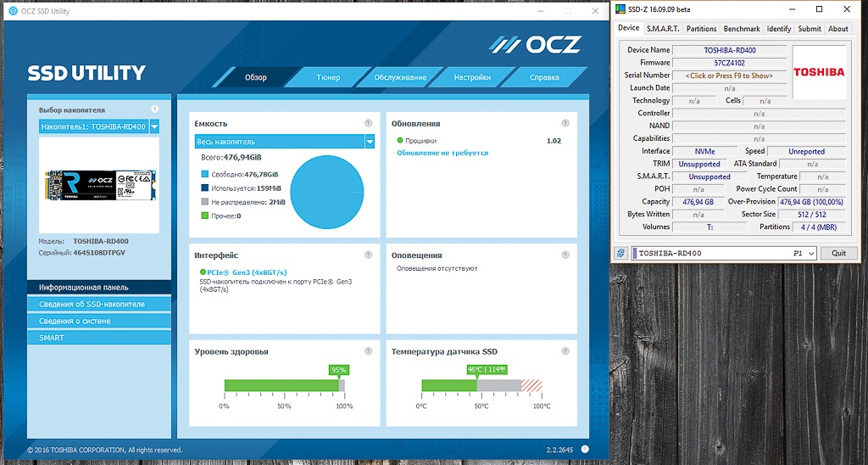Screen dimensions: 868x465
Task: Click OCZ SSD Utility gear icon in title bar
Action: click(14, 10)
